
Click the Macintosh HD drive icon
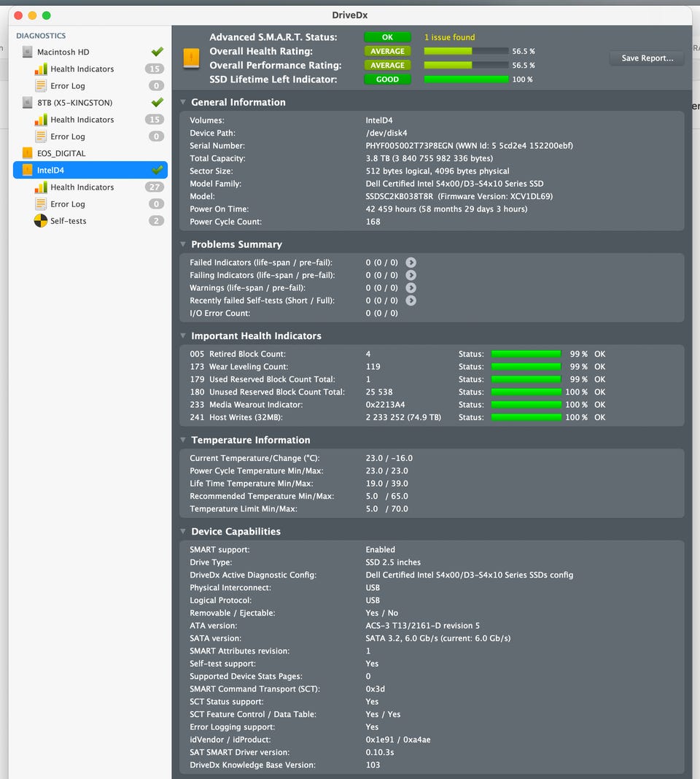(x=27, y=53)
